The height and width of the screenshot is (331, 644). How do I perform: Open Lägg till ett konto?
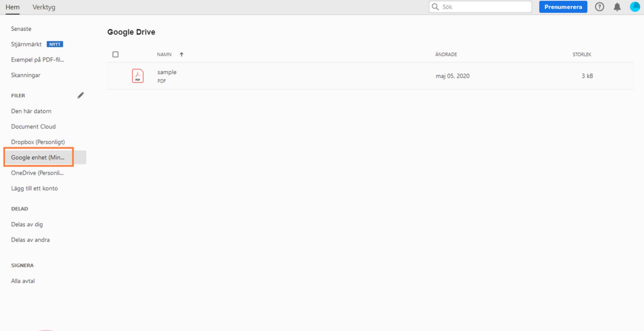click(35, 188)
